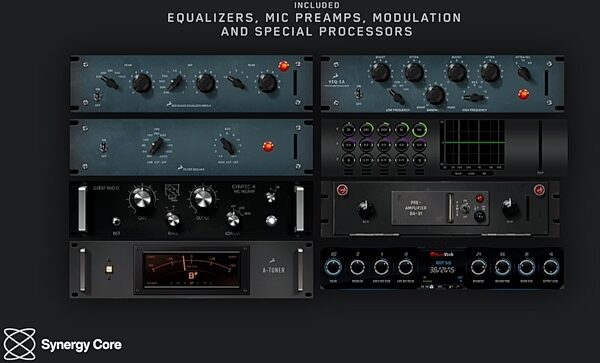The image size is (600, 363).
Task: Click the Synergy Core logo
Action: (x=62, y=345)
